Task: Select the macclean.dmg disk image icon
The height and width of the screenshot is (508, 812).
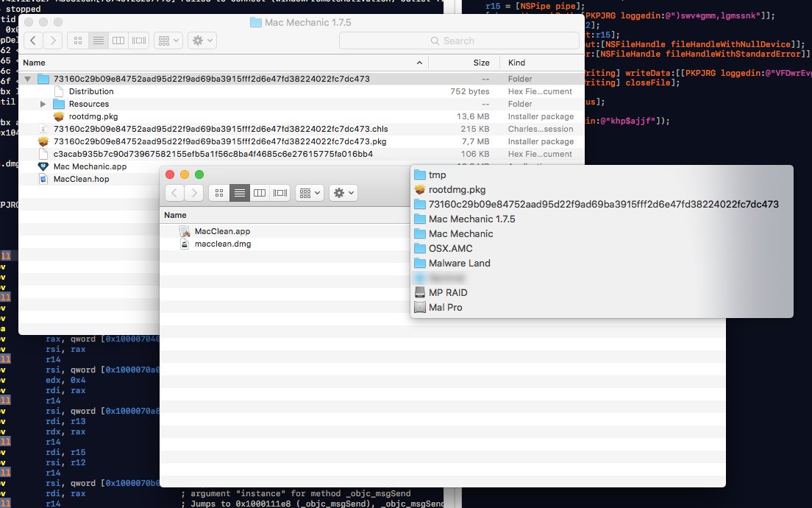Action: (185, 244)
